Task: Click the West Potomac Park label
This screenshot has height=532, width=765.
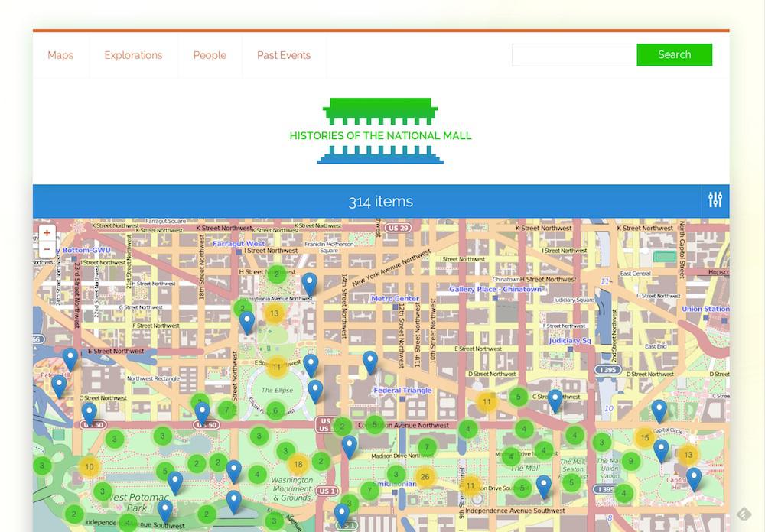Action: tap(135, 502)
